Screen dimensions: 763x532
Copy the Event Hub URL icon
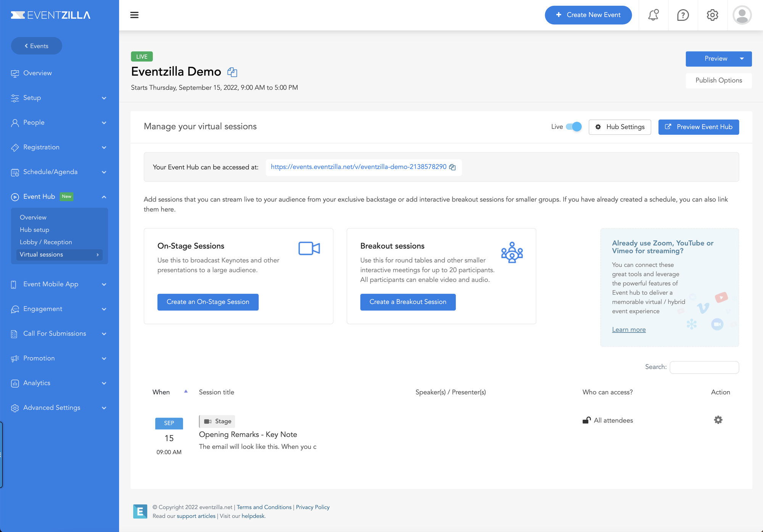[452, 167]
